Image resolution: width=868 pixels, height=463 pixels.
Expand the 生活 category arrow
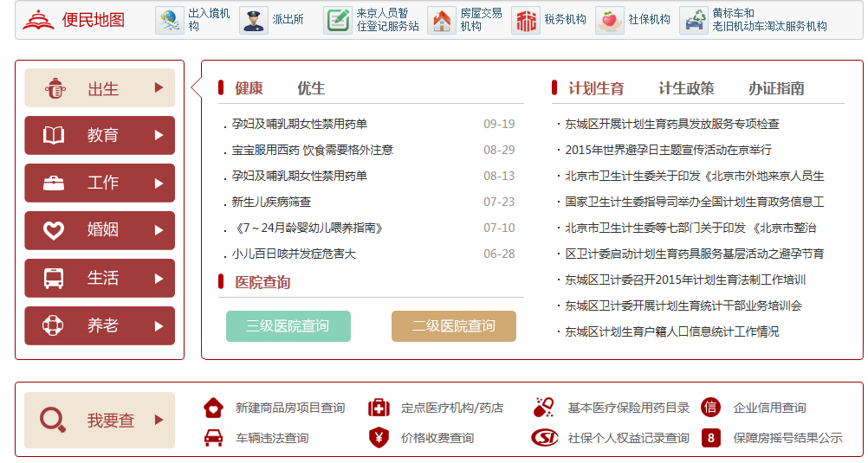[159, 279]
